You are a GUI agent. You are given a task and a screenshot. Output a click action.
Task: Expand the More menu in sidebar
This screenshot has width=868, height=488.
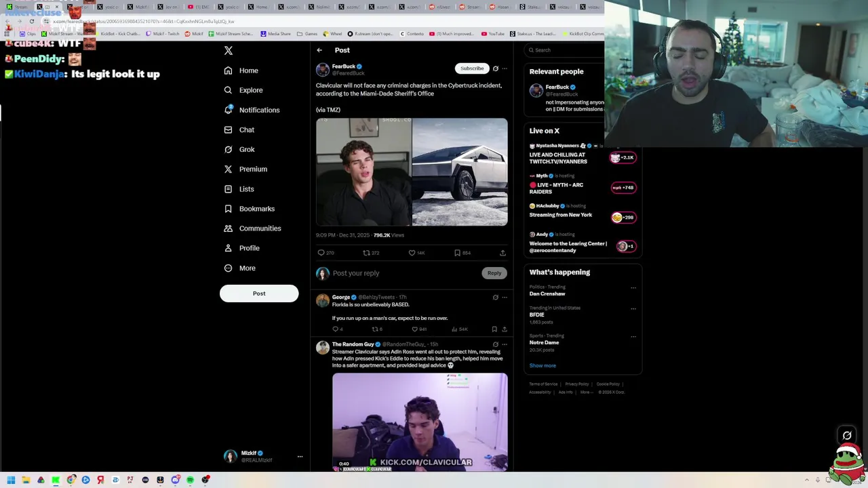point(240,268)
